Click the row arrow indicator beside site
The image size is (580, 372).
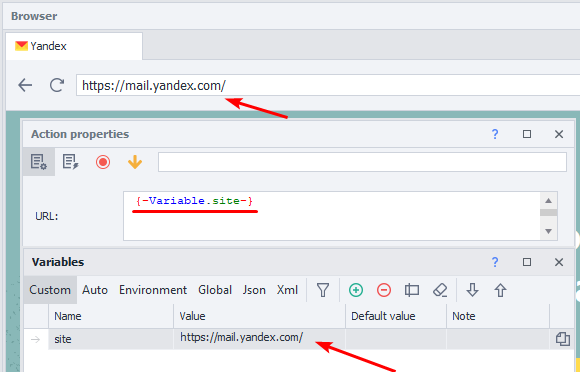point(36,339)
